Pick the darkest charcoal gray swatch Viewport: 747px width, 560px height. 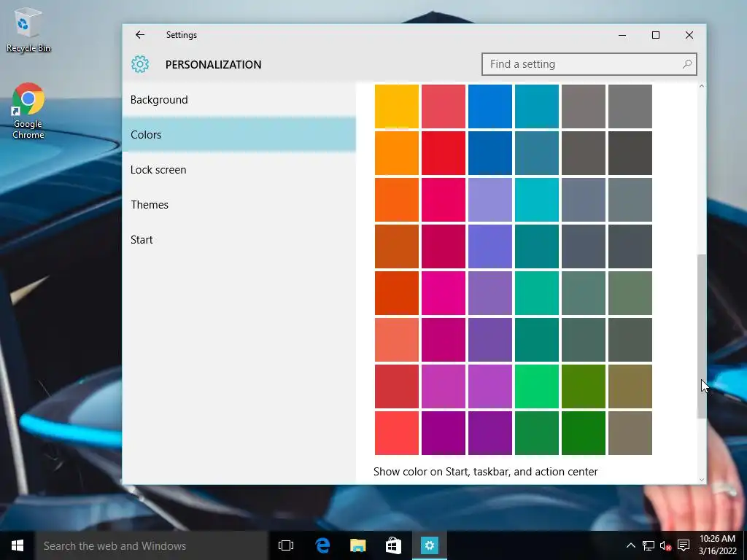tap(630, 153)
